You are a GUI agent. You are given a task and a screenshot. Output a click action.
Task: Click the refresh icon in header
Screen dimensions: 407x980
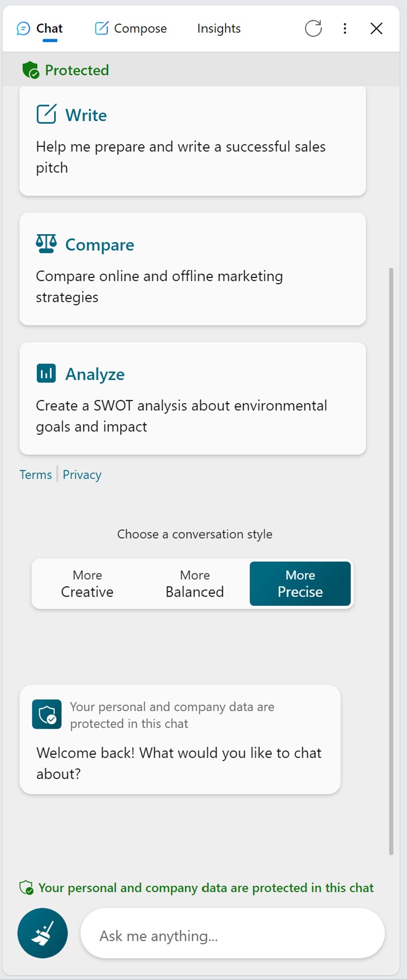(x=313, y=28)
